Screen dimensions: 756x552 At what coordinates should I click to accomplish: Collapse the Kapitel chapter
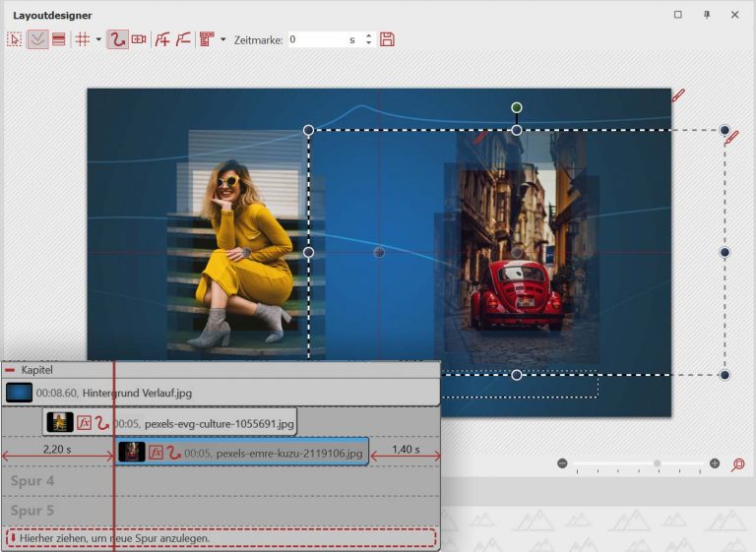pyautogui.click(x=10, y=370)
